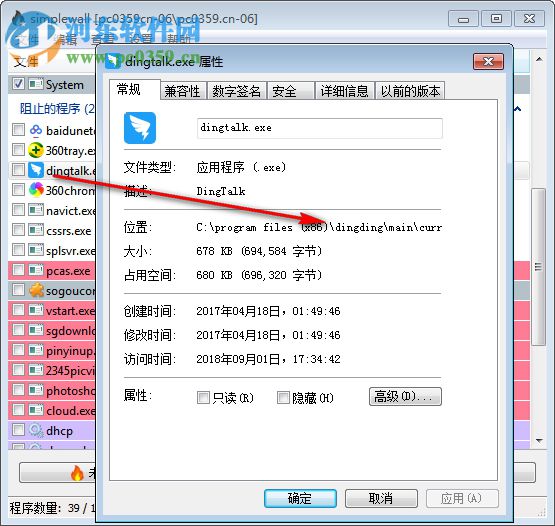Image resolution: width=555 pixels, height=526 pixels.
Task: Click the DingTalk icon in dialog title bar
Action: [113, 61]
